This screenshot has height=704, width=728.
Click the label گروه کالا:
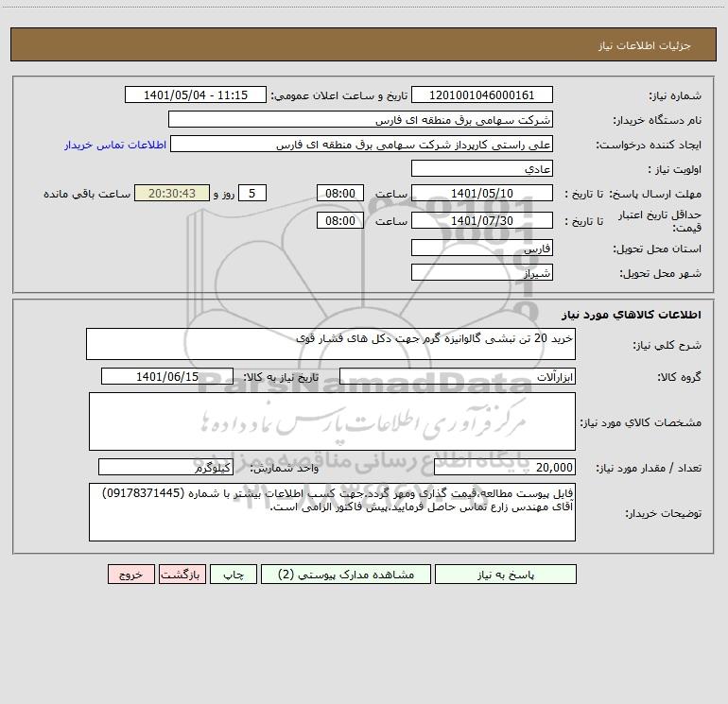[x=679, y=377]
